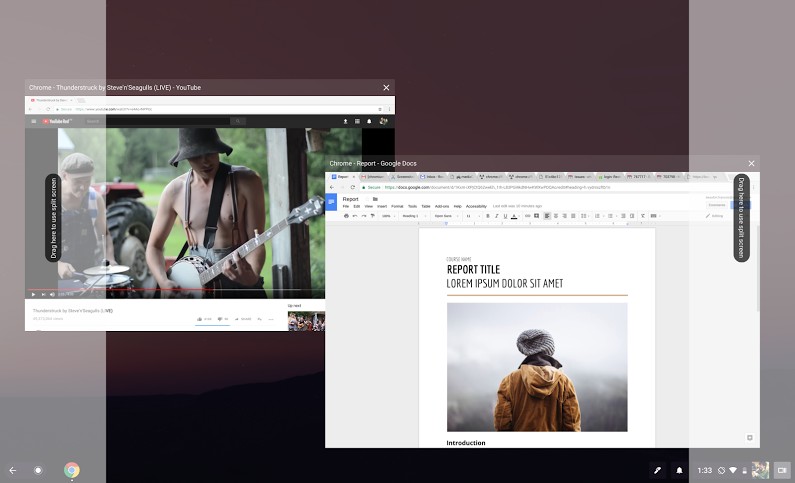Click the overview mode button on the shelf

coord(782,470)
